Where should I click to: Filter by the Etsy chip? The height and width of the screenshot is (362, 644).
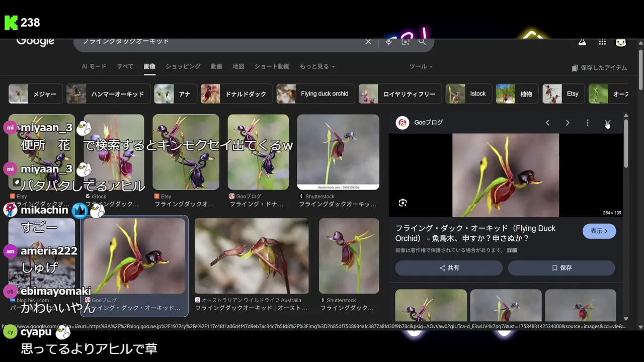pyautogui.click(x=563, y=94)
